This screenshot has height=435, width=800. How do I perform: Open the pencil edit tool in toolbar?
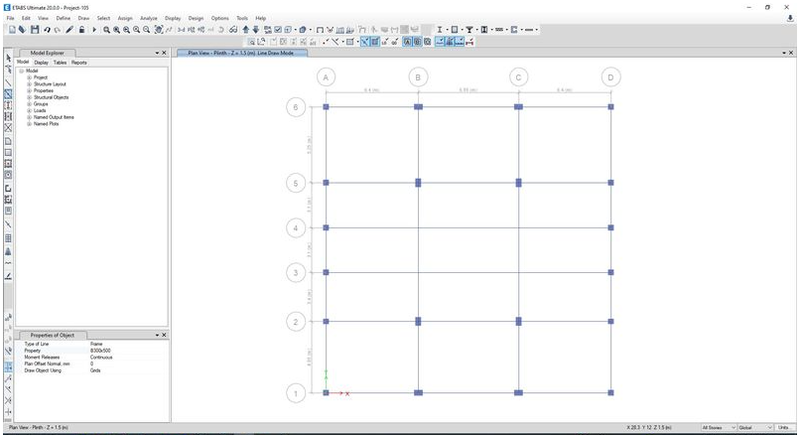pos(70,30)
